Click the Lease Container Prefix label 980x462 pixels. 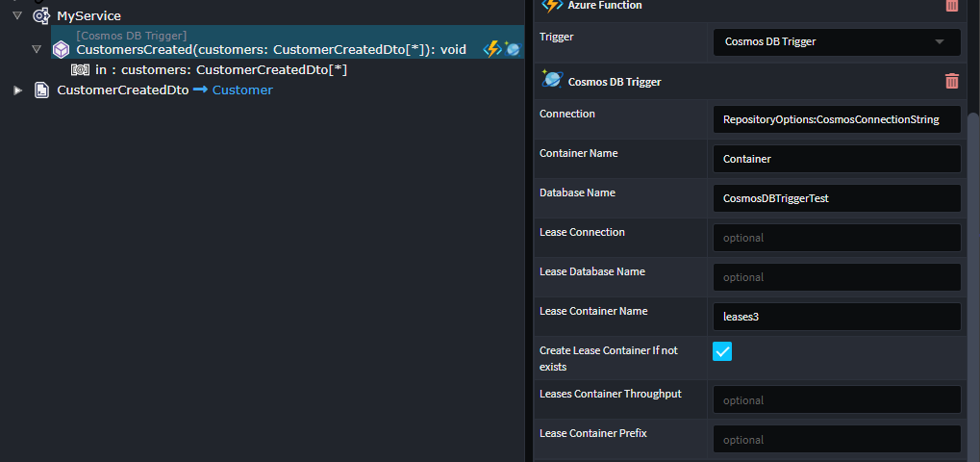coord(592,433)
